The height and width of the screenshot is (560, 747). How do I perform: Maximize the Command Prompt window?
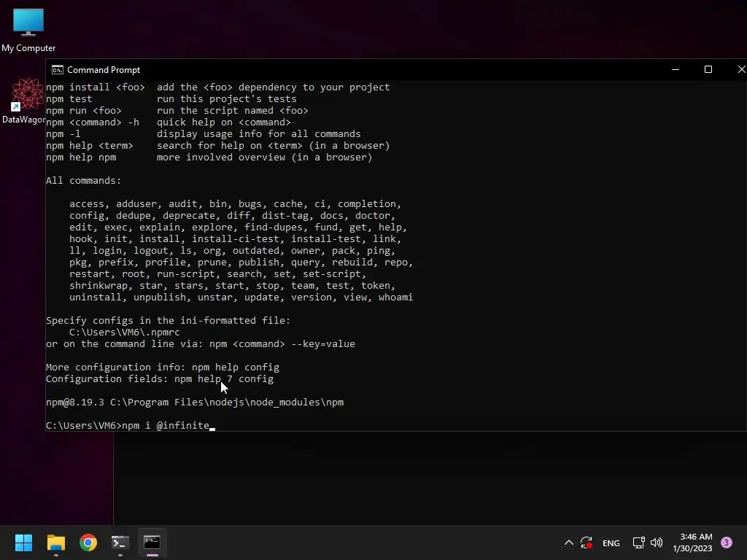pos(708,69)
